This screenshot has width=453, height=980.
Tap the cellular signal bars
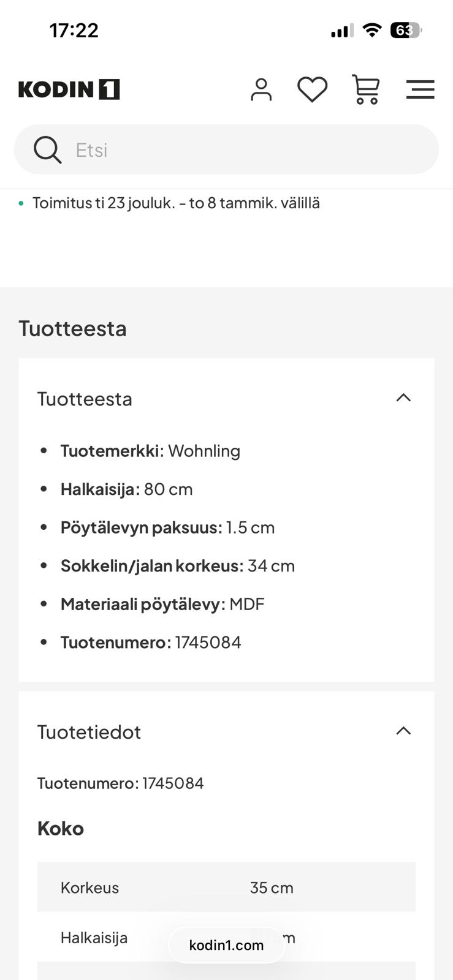tap(340, 29)
